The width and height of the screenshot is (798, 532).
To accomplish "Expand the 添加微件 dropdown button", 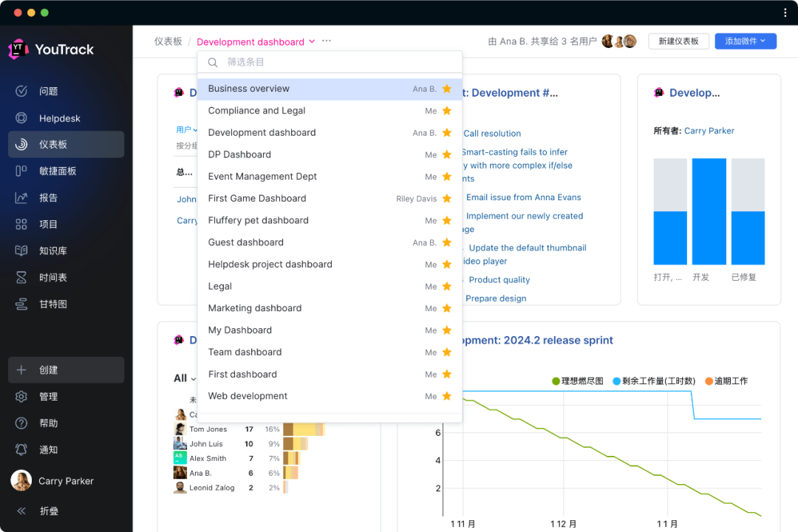I will coord(746,41).
